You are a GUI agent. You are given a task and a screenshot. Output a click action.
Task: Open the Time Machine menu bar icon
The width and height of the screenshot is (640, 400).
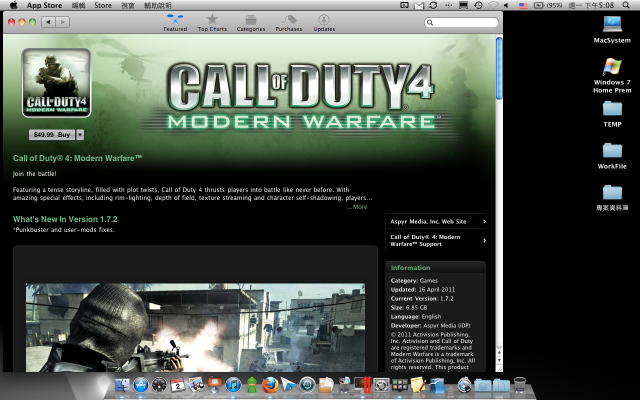pyautogui.click(x=478, y=5)
